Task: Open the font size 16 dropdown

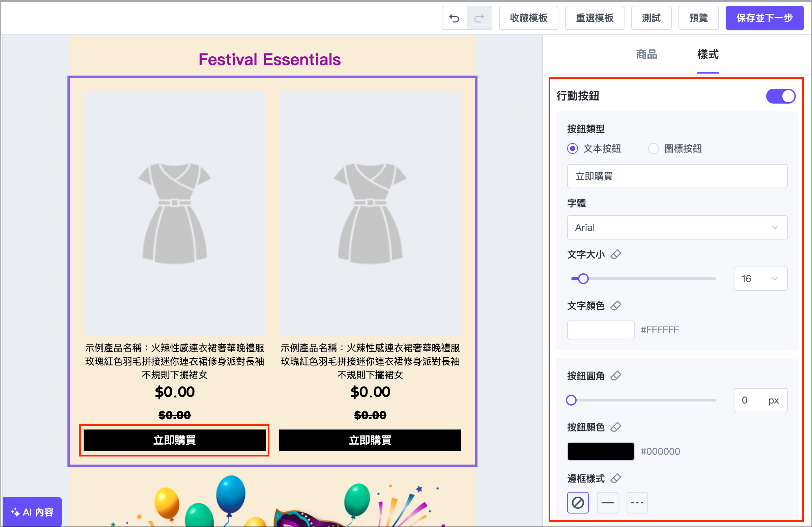Action: pyautogui.click(x=760, y=279)
